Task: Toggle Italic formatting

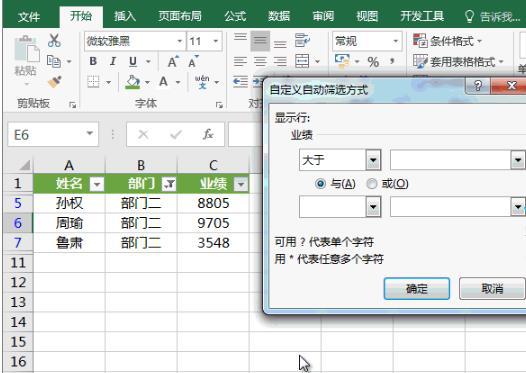Action: (113, 61)
